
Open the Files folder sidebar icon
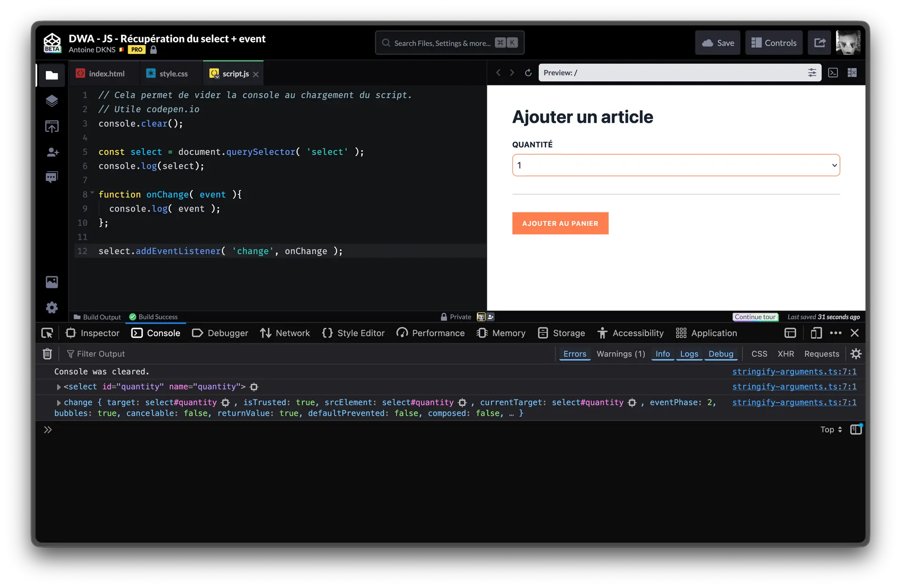[52, 75]
